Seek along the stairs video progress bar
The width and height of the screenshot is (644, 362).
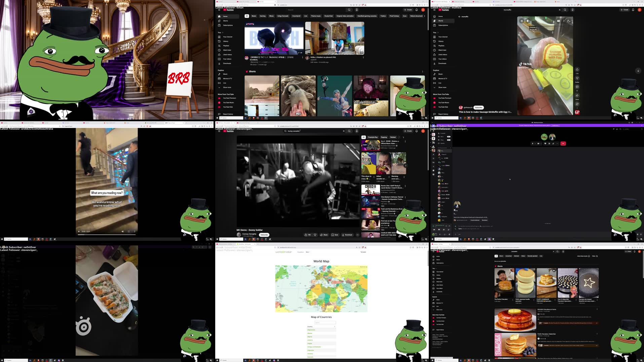click(107, 235)
